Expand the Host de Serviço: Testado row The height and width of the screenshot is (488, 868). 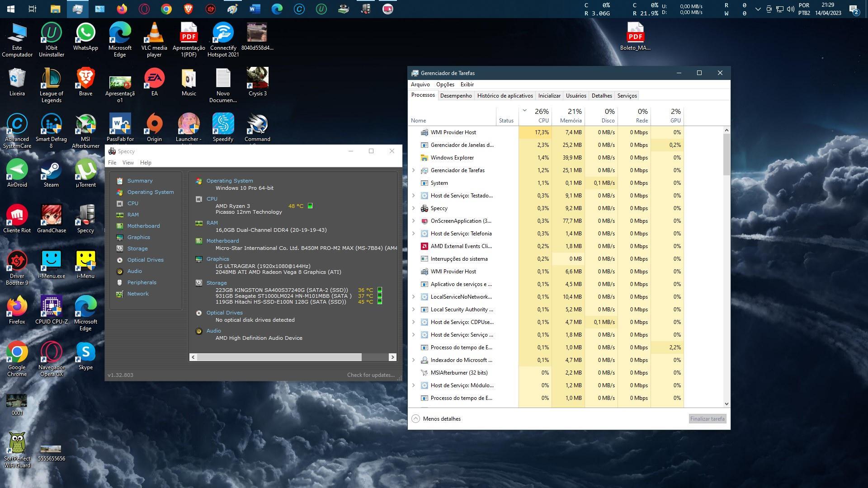pos(413,196)
